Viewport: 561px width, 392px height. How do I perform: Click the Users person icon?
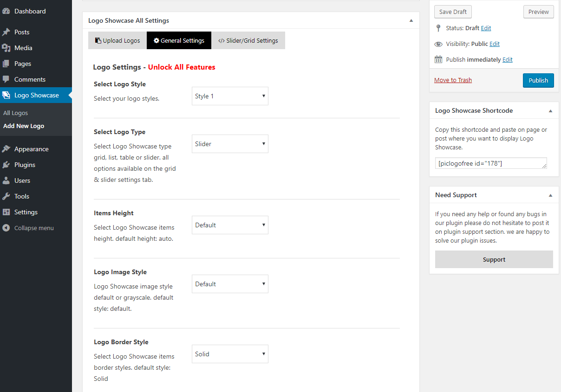(x=6, y=180)
